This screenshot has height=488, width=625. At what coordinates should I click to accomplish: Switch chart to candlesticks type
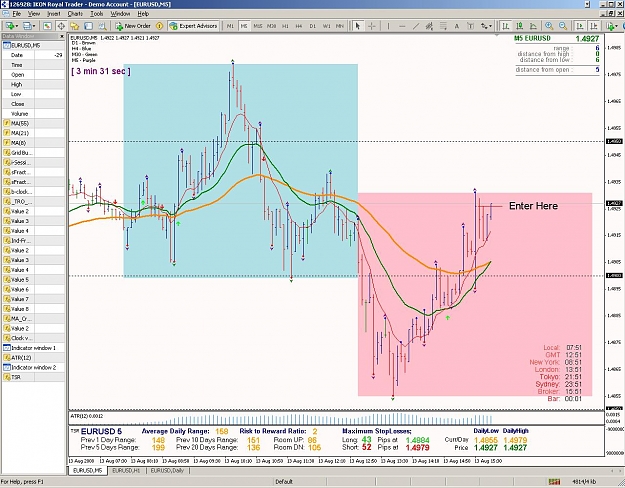(x=519, y=26)
